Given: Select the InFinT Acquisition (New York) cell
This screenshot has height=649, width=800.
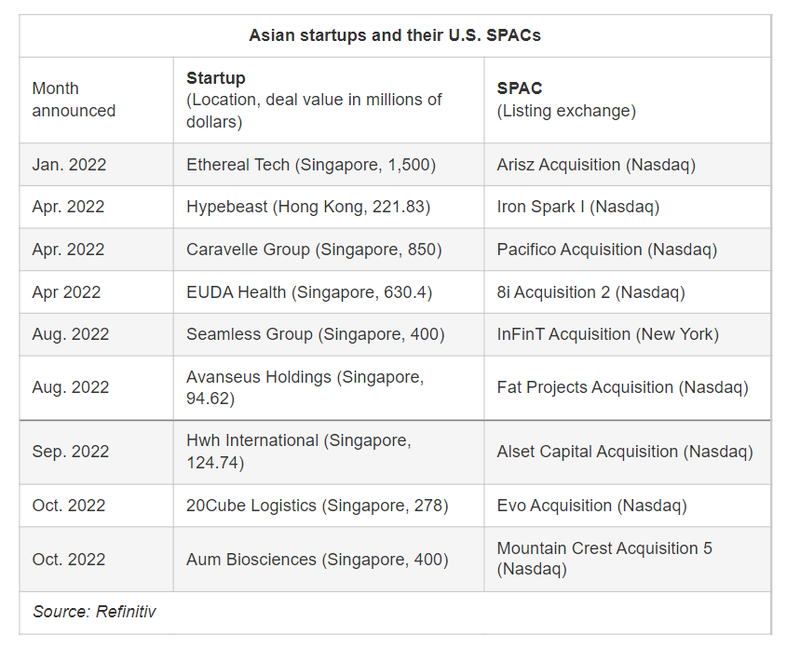Looking at the screenshot, I should click(x=608, y=334).
